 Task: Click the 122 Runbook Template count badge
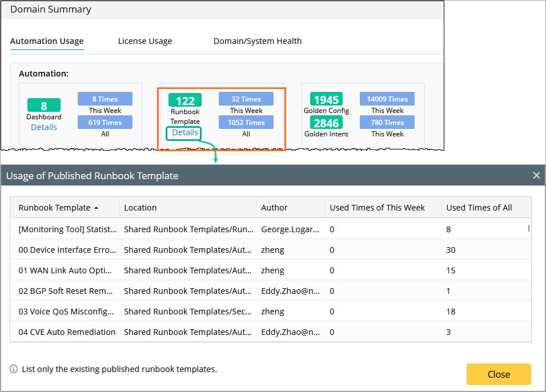pos(185,101)
